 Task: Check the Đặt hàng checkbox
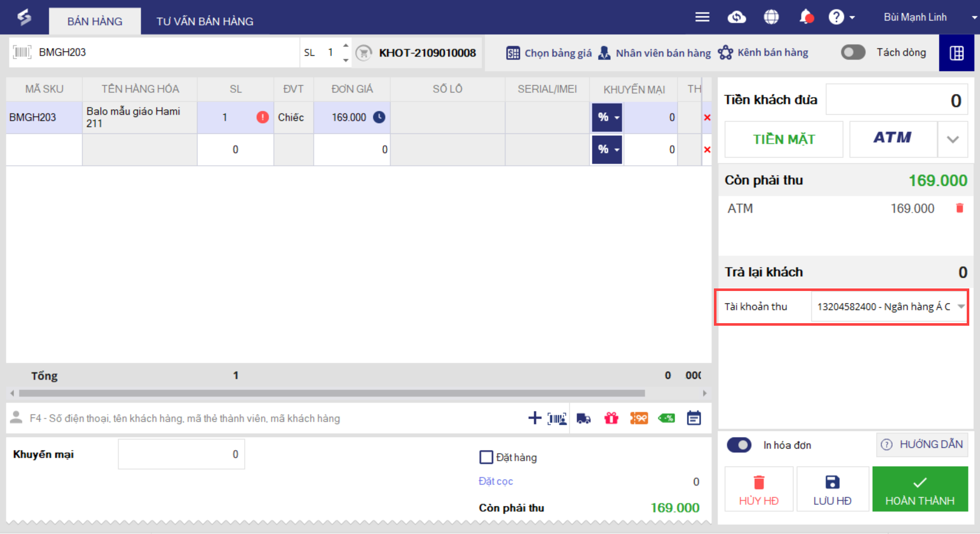click(486, 457)
